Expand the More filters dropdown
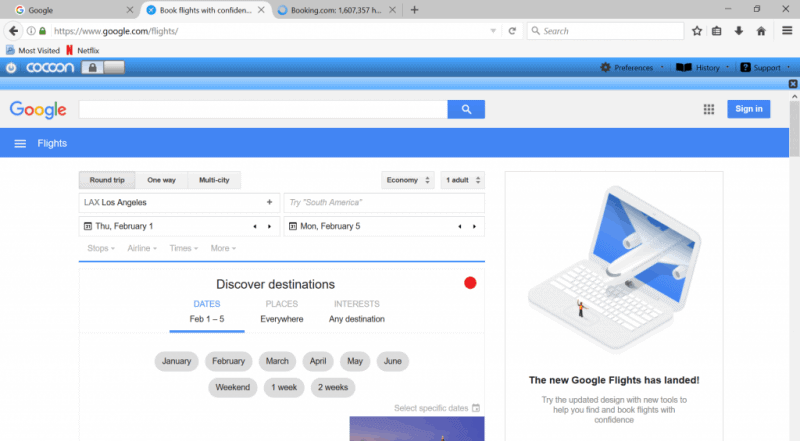The image size is (800, 441). (x=223, y=249)
